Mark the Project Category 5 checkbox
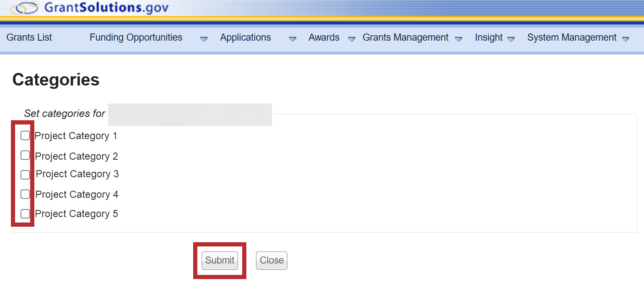 [25, 214]
